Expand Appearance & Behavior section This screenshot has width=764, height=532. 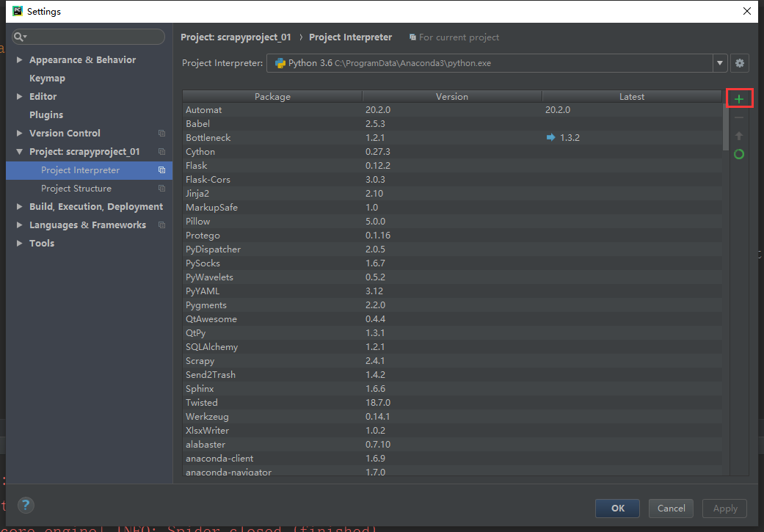20,60
